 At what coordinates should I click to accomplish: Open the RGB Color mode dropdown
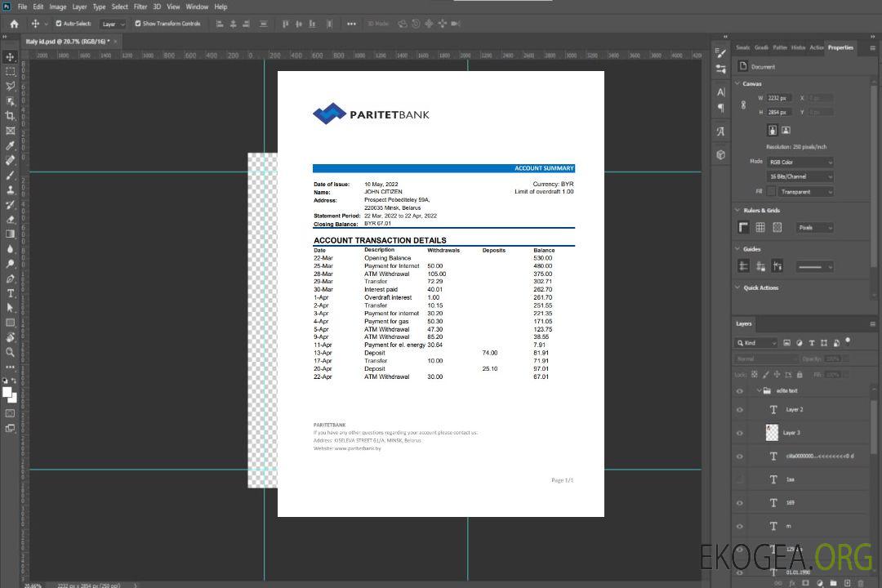(800, 162)
